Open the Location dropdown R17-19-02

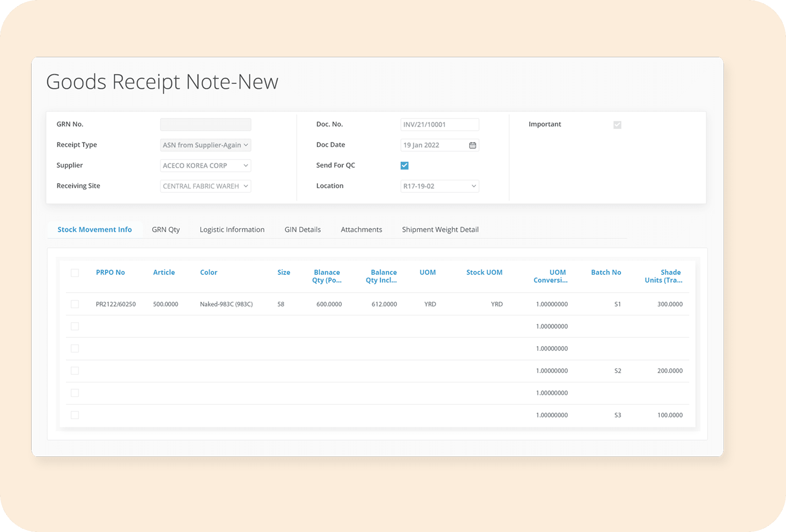pos(439,186)
